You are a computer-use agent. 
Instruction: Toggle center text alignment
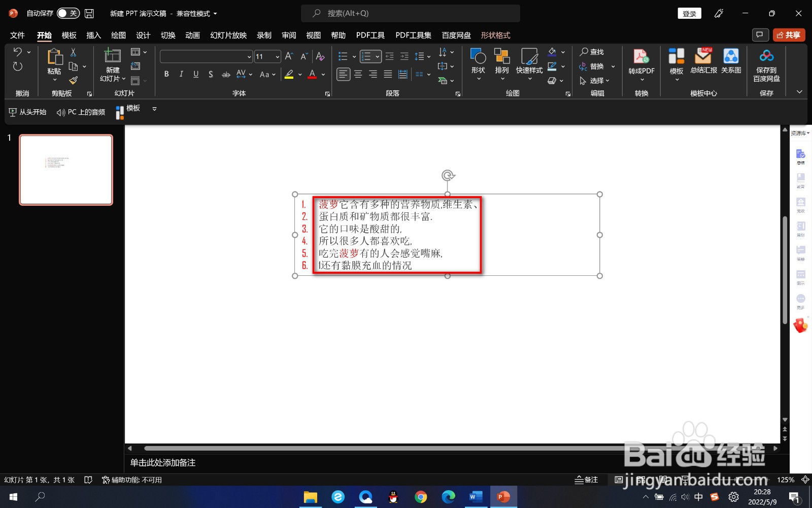tap(358, 74)
